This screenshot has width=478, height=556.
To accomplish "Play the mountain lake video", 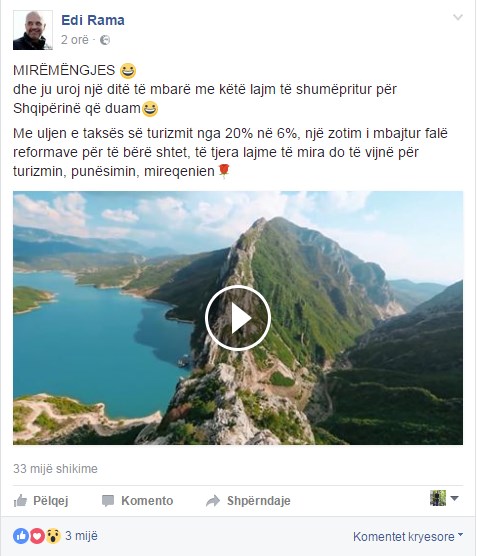I will 238,318.
